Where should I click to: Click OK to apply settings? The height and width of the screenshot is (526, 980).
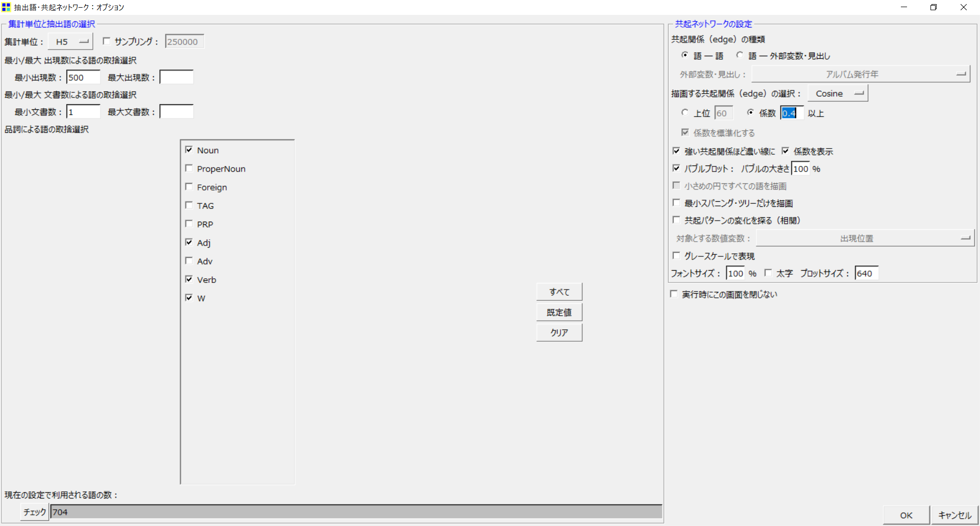click(x=906, y=515)
